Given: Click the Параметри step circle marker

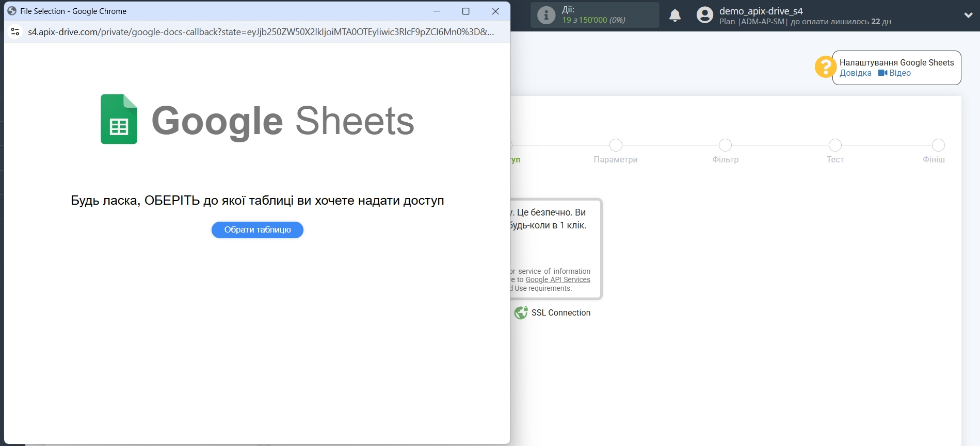Looking at the screenshot, I should point(616,145).
